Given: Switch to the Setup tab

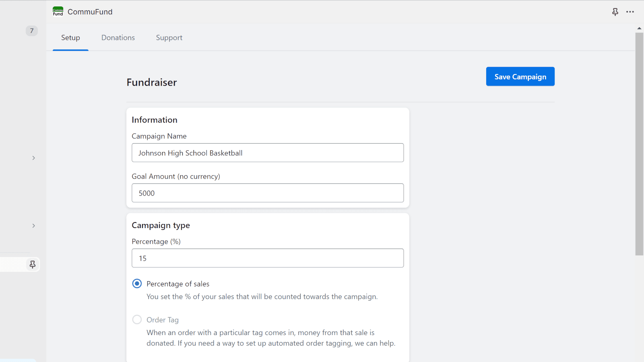Looking at the screenshot, I should click(x=70, y=38).
